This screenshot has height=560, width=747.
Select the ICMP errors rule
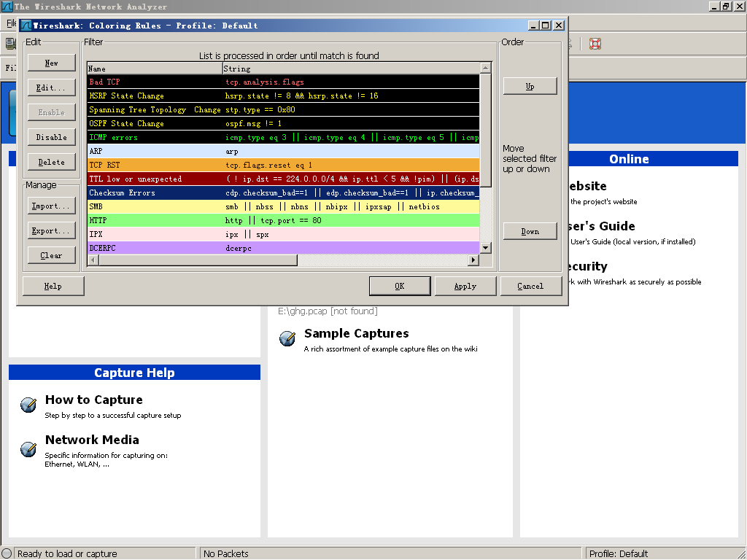[284, 137]
